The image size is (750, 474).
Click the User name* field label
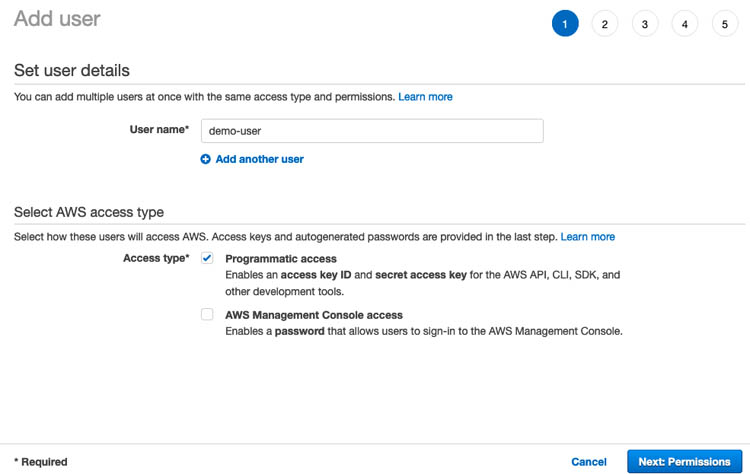[x=159, y=130]
